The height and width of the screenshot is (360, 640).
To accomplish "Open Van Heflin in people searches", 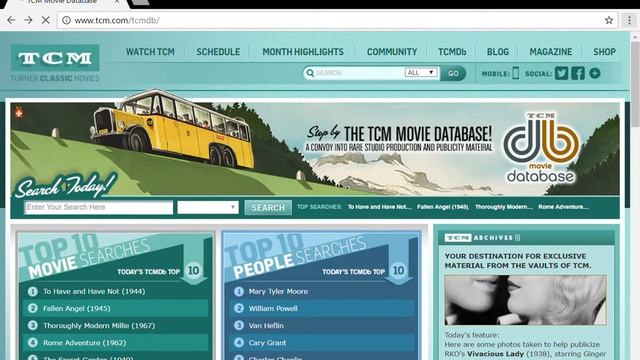I will [266, 326].
